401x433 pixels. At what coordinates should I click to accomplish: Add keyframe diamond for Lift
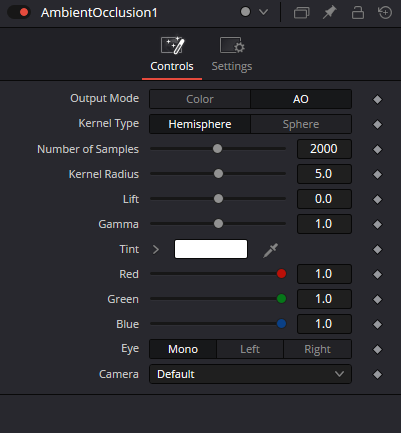pyautogui.click(x=377, y=199)
